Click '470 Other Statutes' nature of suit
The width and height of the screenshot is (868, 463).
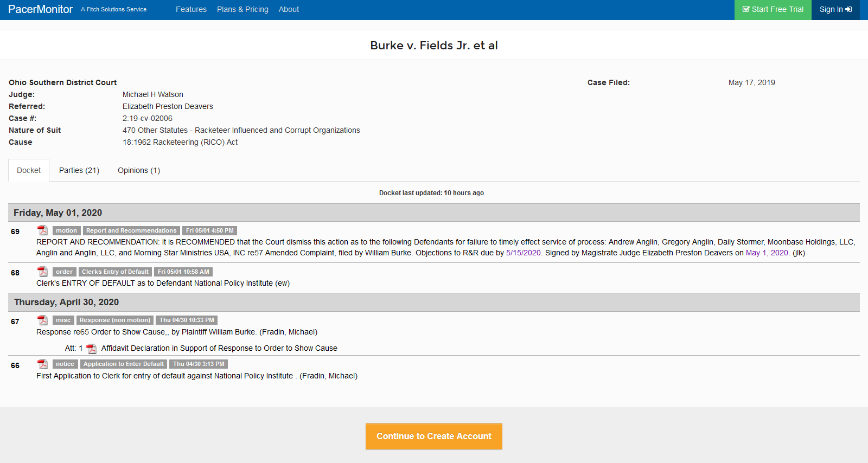(x=241, y=130)
